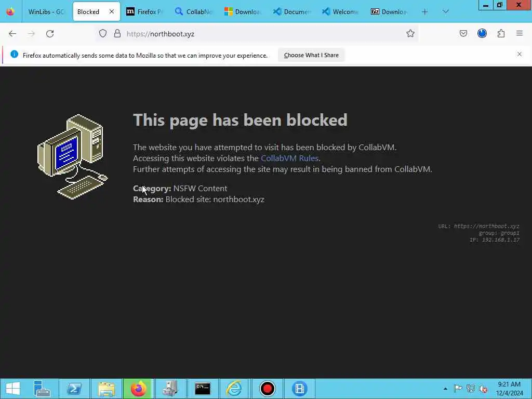Restore down the Firefox window
Screen dimensions: 532x399
(500, 5)
